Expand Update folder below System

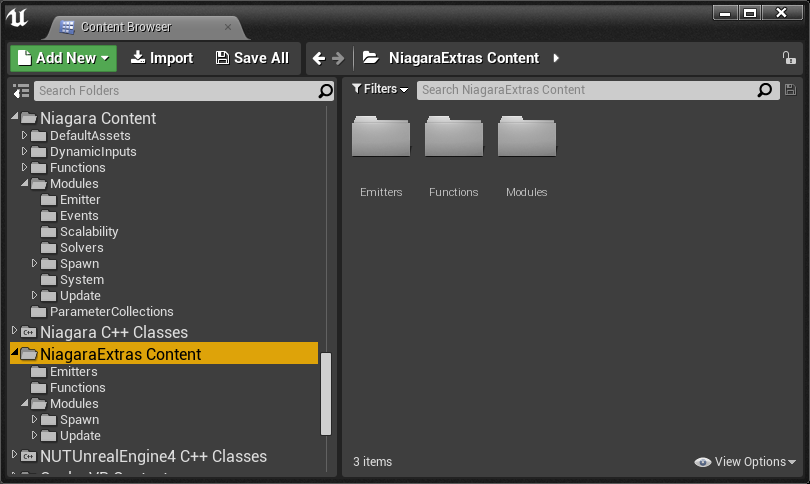pyautogui.click(x=34, y=295)
